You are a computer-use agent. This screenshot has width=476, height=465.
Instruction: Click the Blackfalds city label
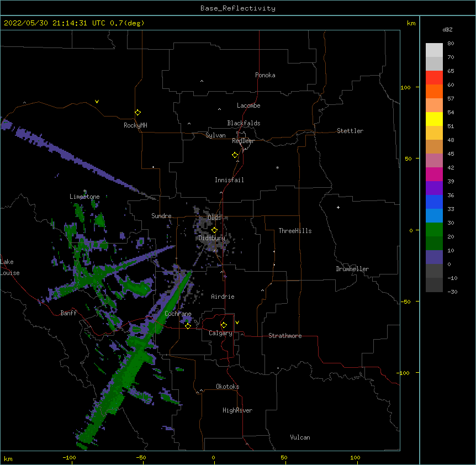click(244, 123)
